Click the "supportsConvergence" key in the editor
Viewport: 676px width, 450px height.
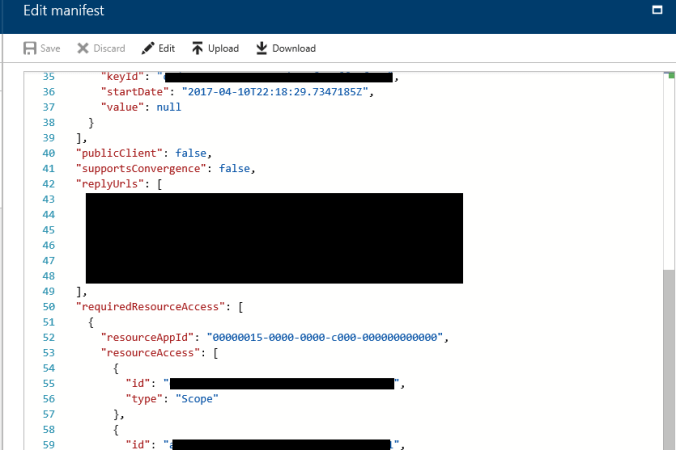click(137, 169)
